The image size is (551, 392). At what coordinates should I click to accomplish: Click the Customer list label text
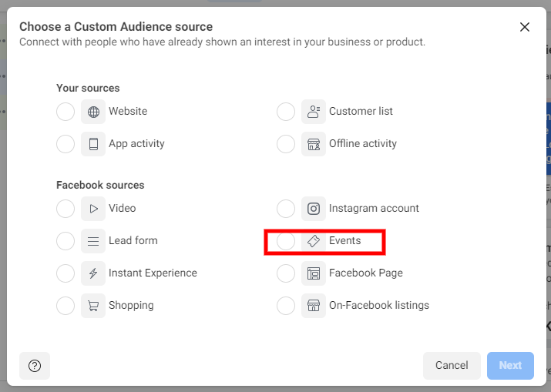pos(361,112)
